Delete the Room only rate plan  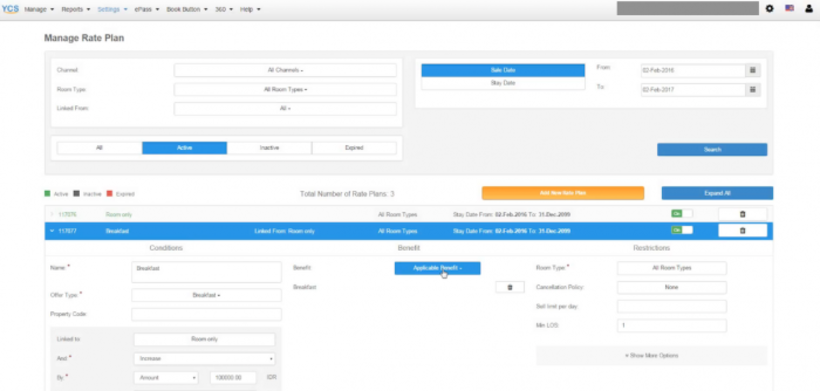(x=743, y=214)
